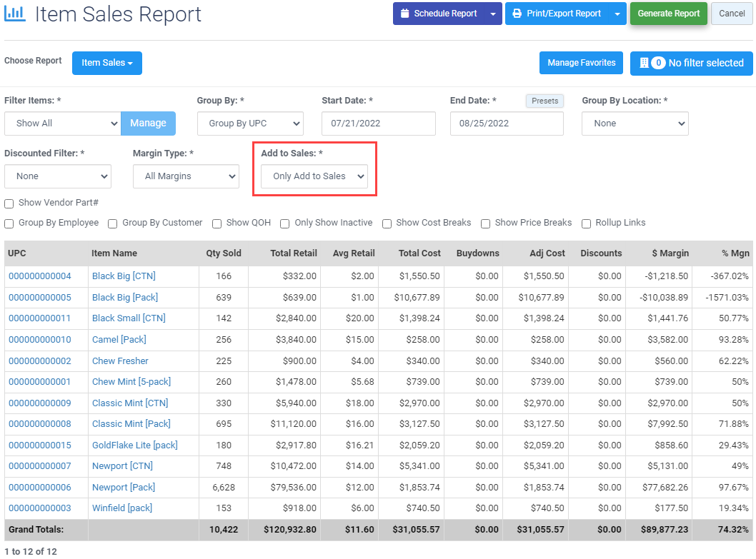The image size is (756, 559).
Task: Click the End Date field
Action: (x=507, y=124)
